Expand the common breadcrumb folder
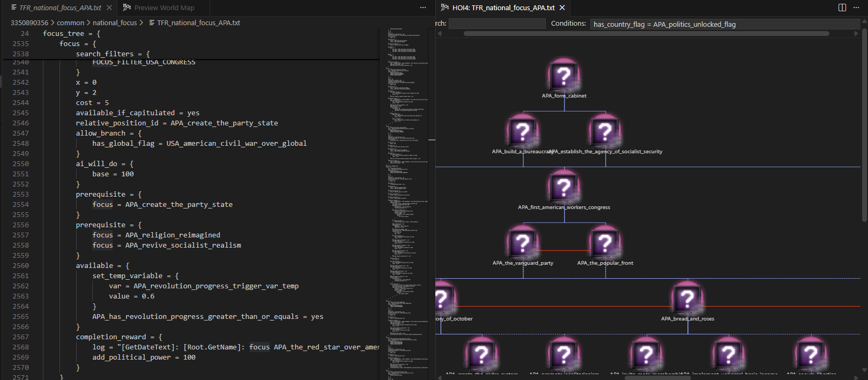This screenshot has height=380, width=868. tap(70, 23)
